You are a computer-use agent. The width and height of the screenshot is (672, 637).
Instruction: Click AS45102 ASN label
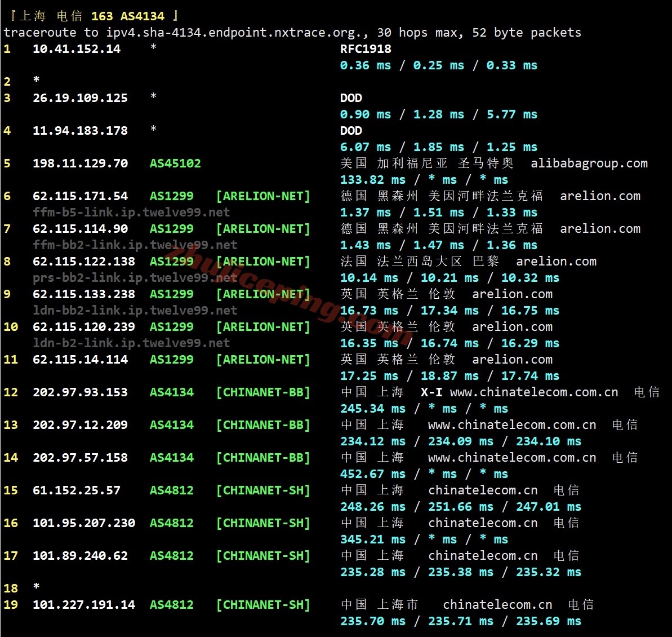pyautogui.click(x=175, y=163)
